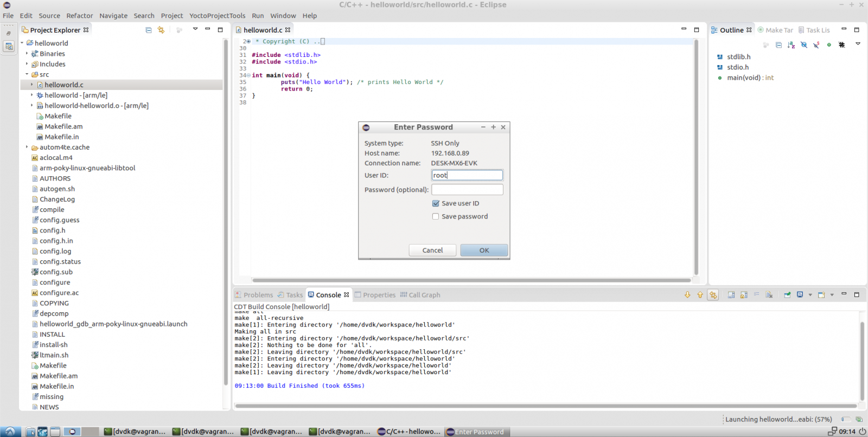Click Link with Editor in Project Explorer
The height and width of the screenshot is (437, 868).
tap(161, 30)
